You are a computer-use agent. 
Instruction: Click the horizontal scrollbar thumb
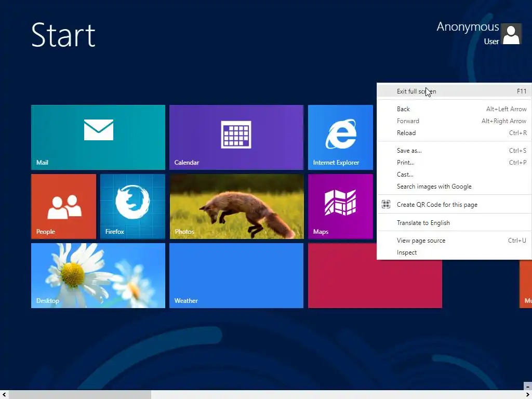[x=79, y=395]
